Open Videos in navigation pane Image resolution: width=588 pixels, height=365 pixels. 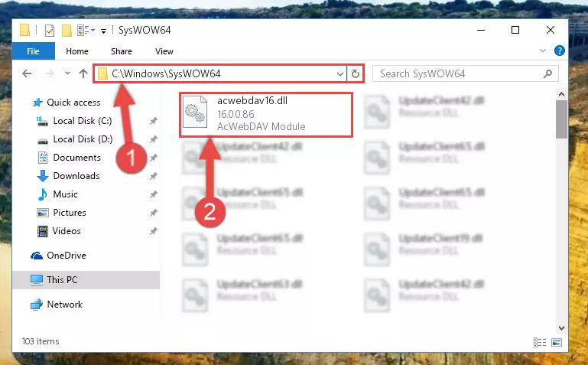tap(67, 231)
